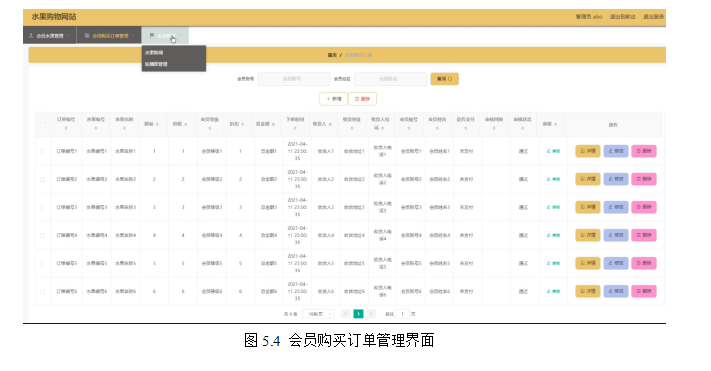Check the row 订单编号4 checkbox
Image resolution: width=711 pixels, height=371 pixels.
tap(43, 236)
